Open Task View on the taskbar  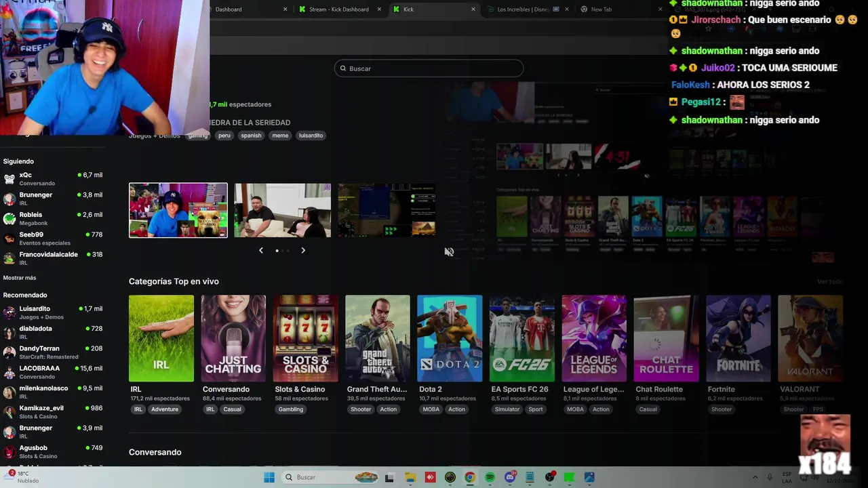tap(389, 477)
